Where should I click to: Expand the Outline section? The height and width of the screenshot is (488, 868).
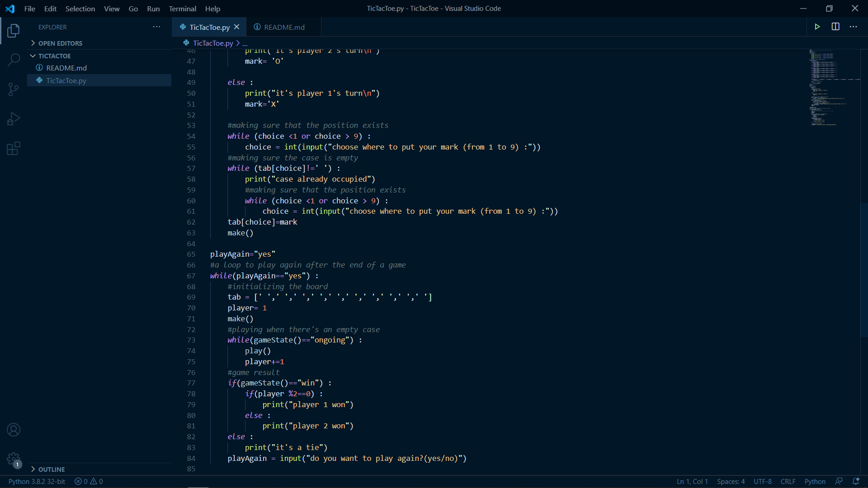pos(51,469)
